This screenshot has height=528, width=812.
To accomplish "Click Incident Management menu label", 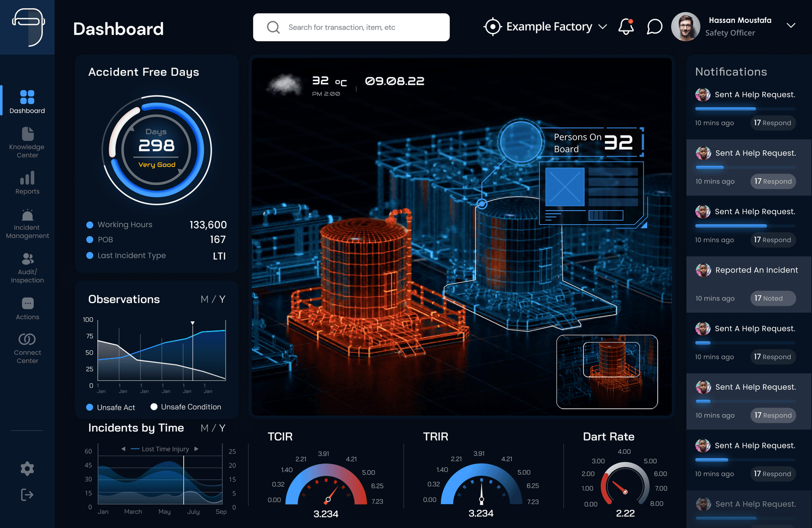I will [x=27, y=232].
